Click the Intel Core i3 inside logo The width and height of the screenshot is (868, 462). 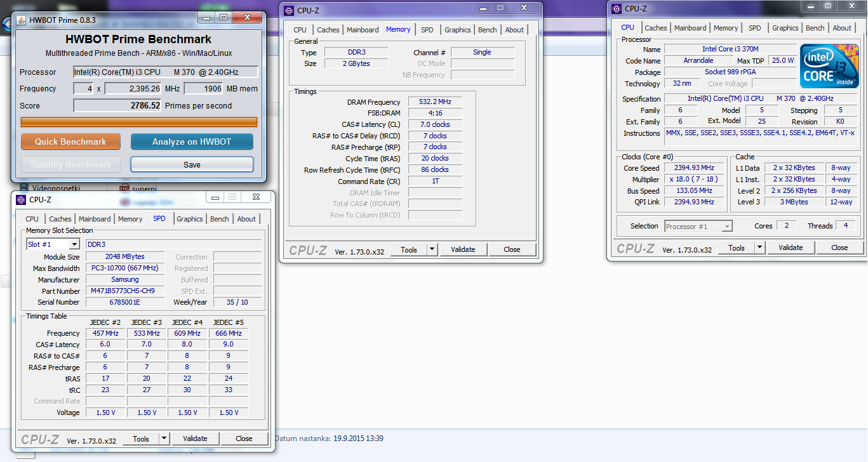(829, 67)
